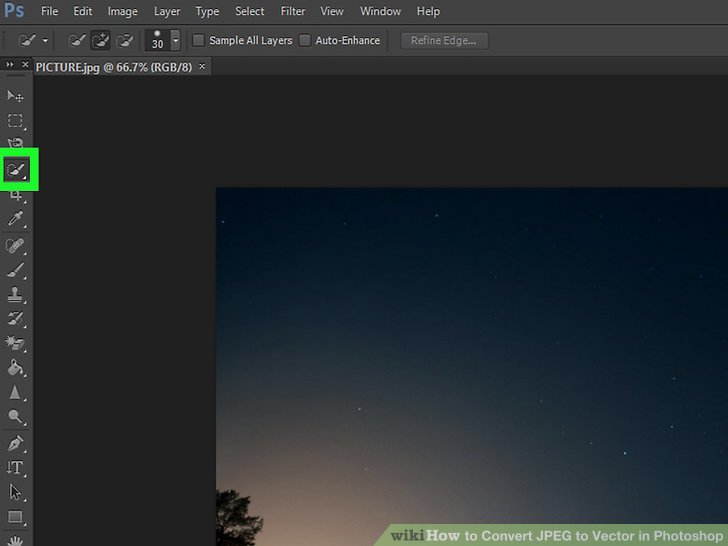Viewport: 728px width, 546px height.
Task: Select the Eyedropper tool
Action: tap(15, 219)
